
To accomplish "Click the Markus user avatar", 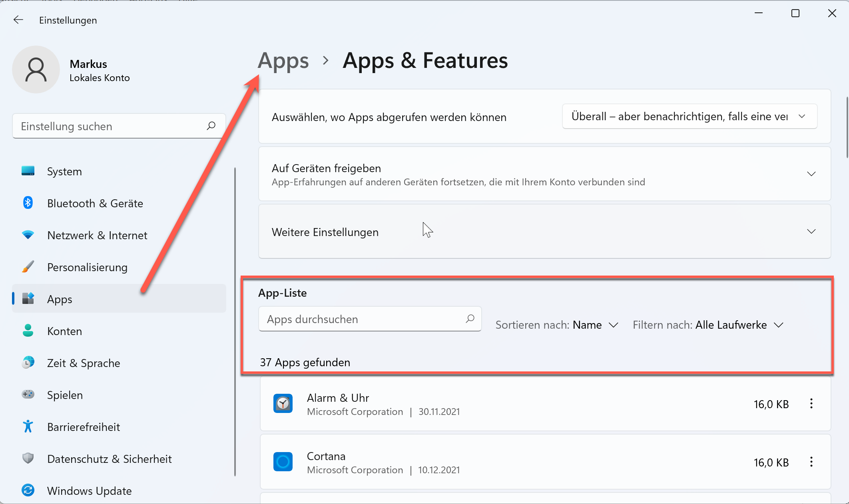I will pyautogui.click(x=36, y=69).
